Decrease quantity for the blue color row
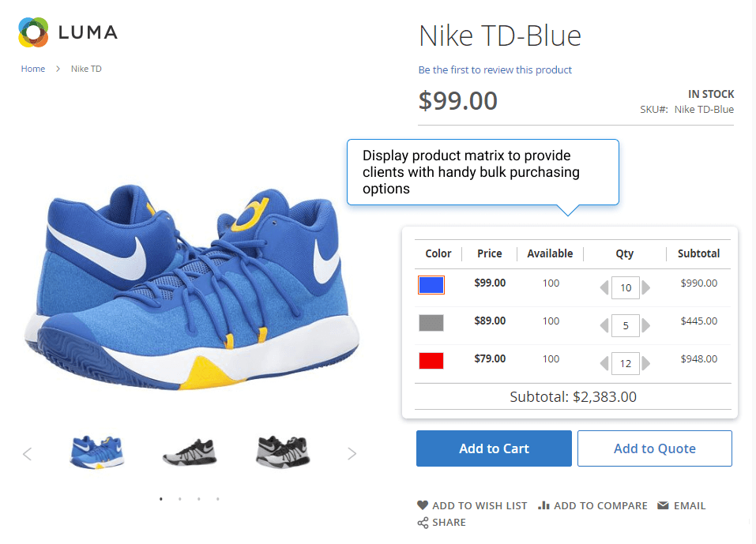Viewport: 756px width, 544px height. click(x=604, y=287)
